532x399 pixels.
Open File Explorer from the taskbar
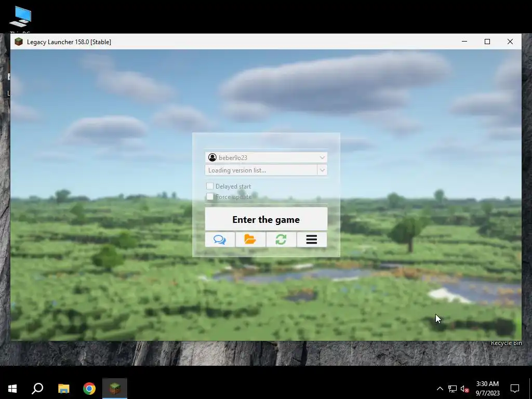click(63, 389)
